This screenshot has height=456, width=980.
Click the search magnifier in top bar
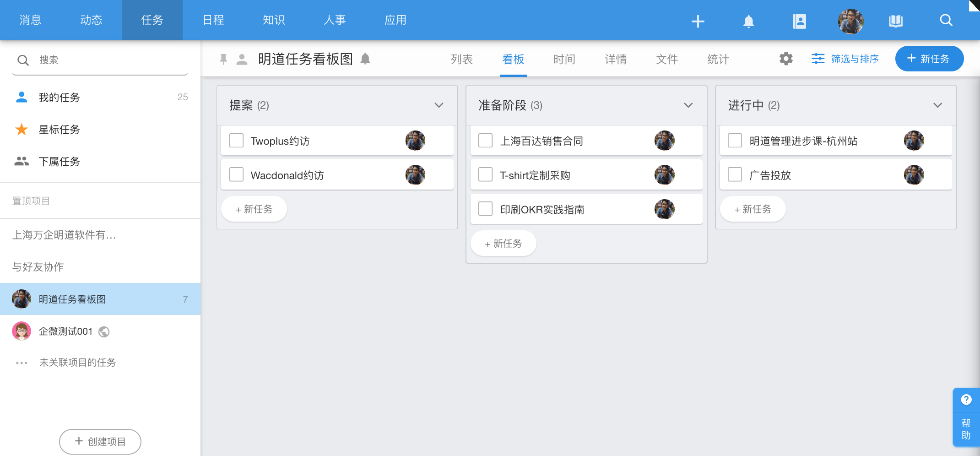[946, 20]
